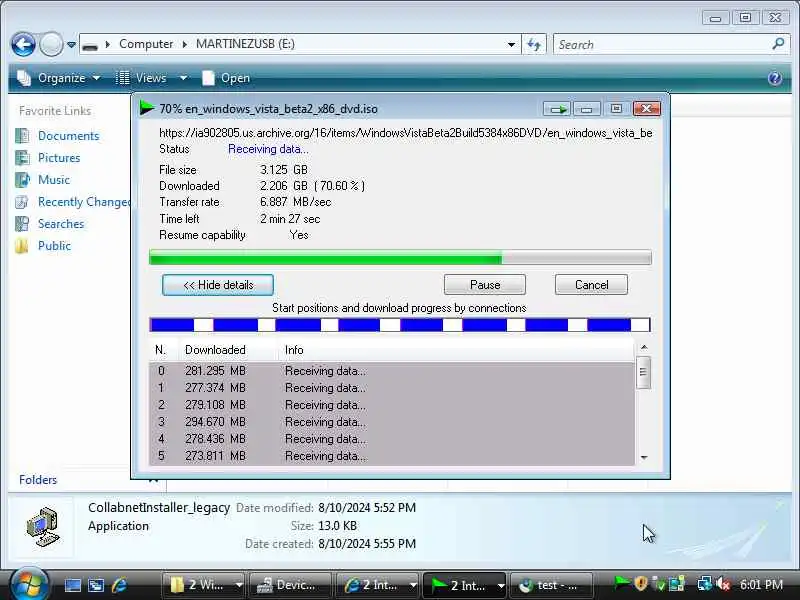
Task: Expand the download manager taskbar group arrow
Action: 501,586
